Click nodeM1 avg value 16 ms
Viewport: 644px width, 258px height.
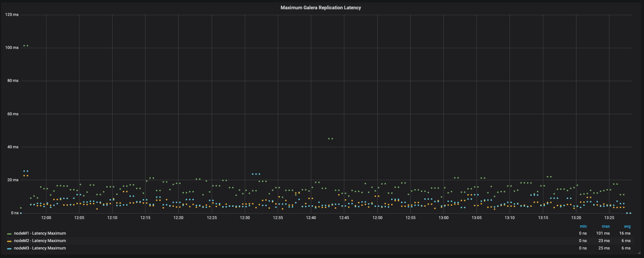[x=625, y=234]
